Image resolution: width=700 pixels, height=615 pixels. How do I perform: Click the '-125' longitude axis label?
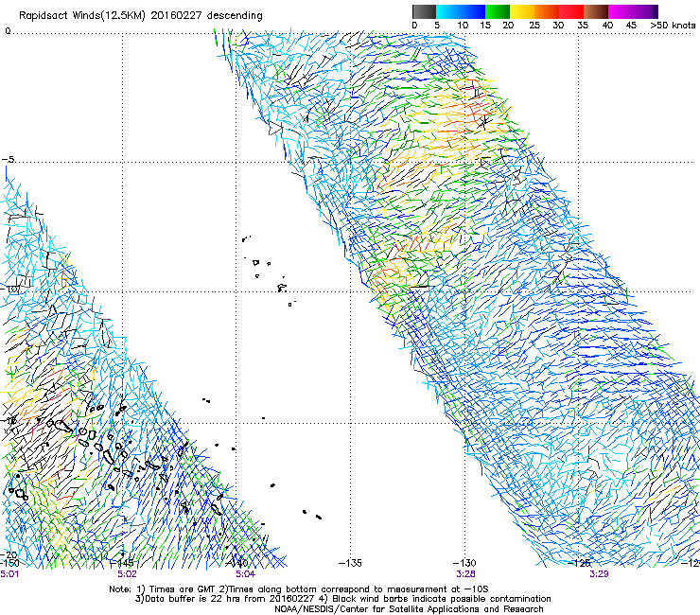click(579, 563)
